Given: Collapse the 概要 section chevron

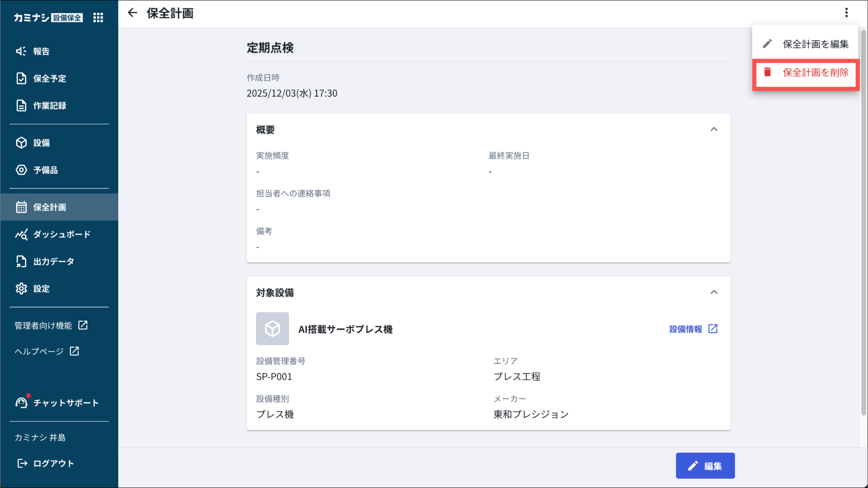Looking at the screenshot, I should point(714,129).
